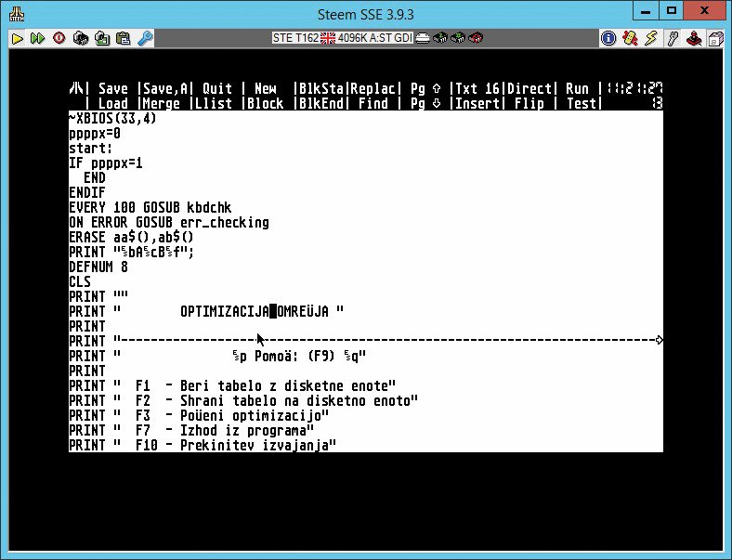Click the red floppy drive icon

[x=476, y=38]
